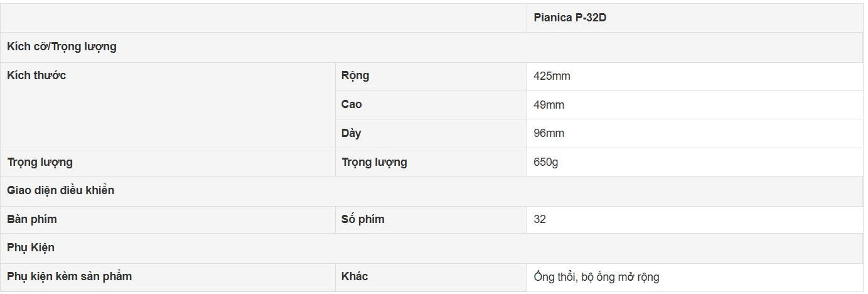Screen dimensions: 868x294
Task: Click the Ống thổi, bộ ống mở rộng value
Action: tap(596, 276)
